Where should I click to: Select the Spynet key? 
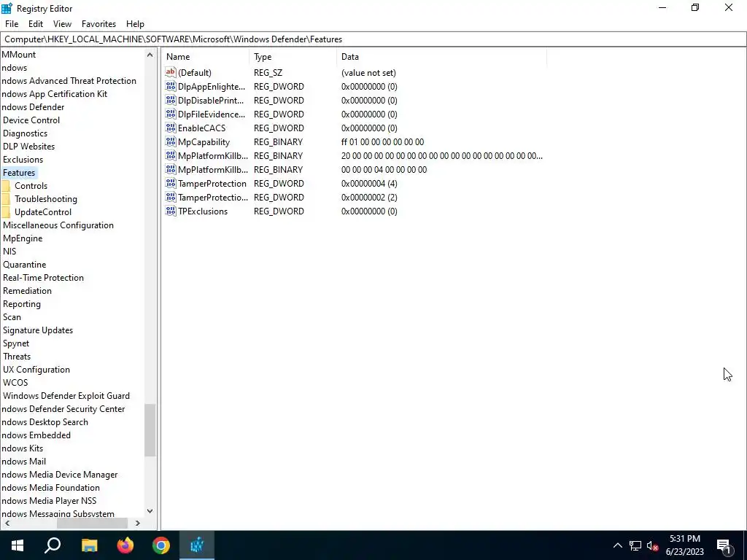pyautogui.click(x=16, y=343)
